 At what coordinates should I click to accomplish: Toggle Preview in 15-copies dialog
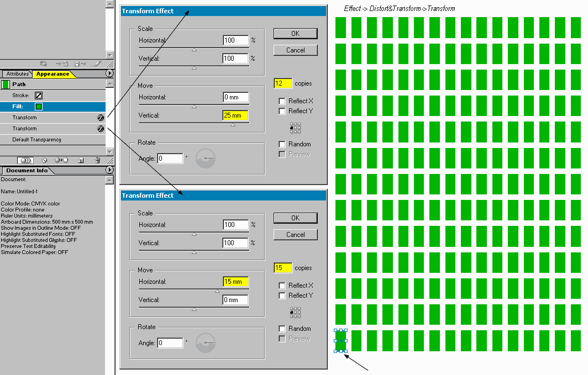tap(282, 339)
